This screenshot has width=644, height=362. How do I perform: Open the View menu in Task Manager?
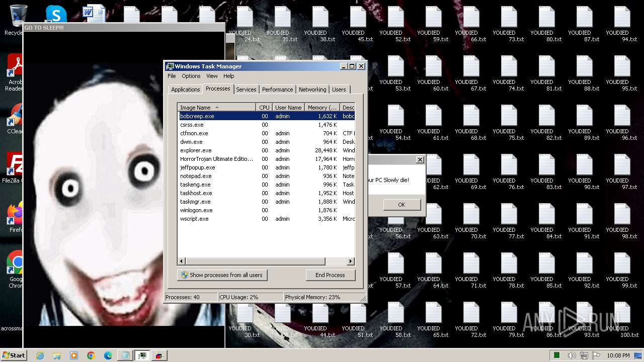212,76
